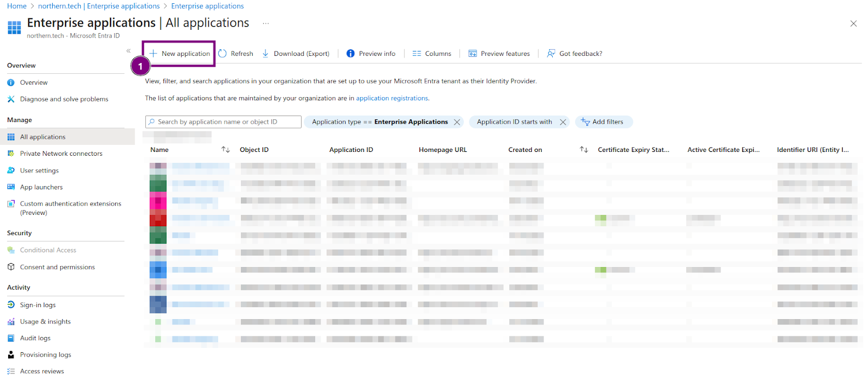This screenshot has width=868, height=382.
Task: Click Add filters button
Action: [603, 122]
